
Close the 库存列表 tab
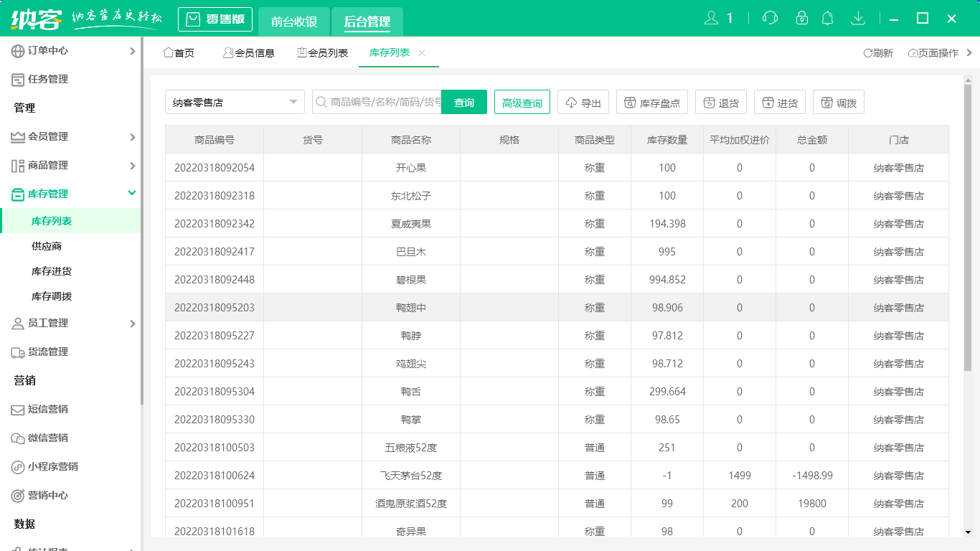[422, 53]
